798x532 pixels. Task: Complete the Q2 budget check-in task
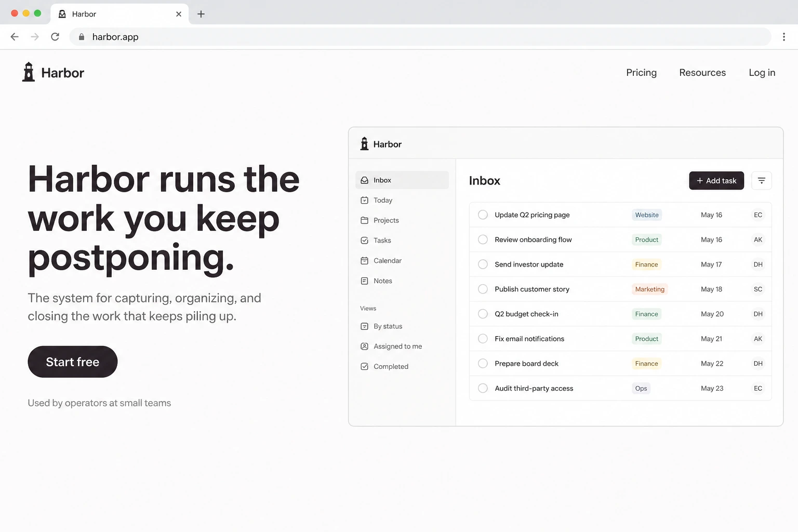[x=483, y=314]
